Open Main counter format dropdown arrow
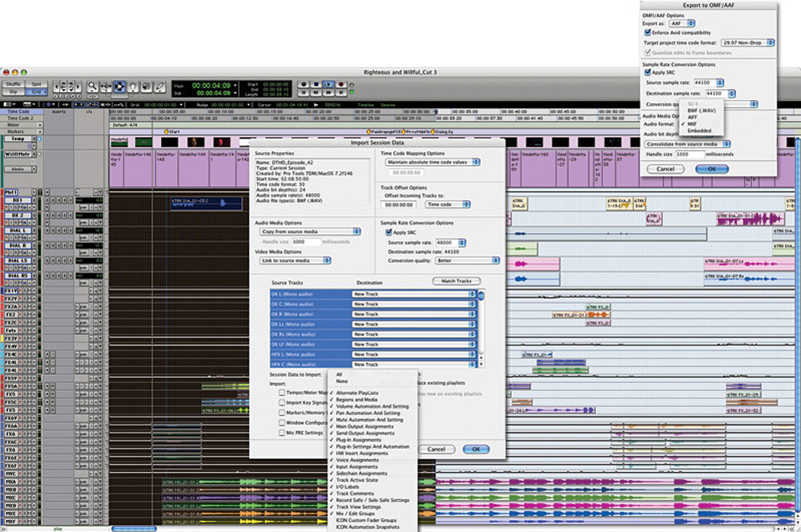This screenshot has width=801, height=532. coord(235,86)
